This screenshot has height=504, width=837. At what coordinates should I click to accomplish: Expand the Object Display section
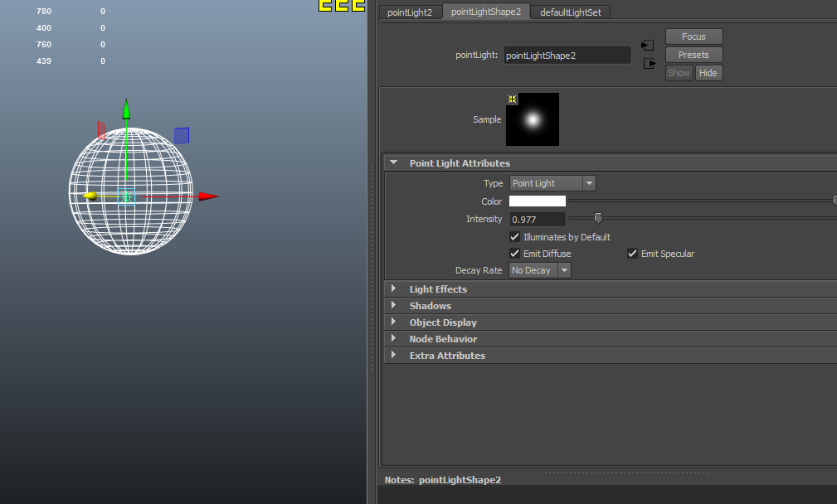point(394,322)
